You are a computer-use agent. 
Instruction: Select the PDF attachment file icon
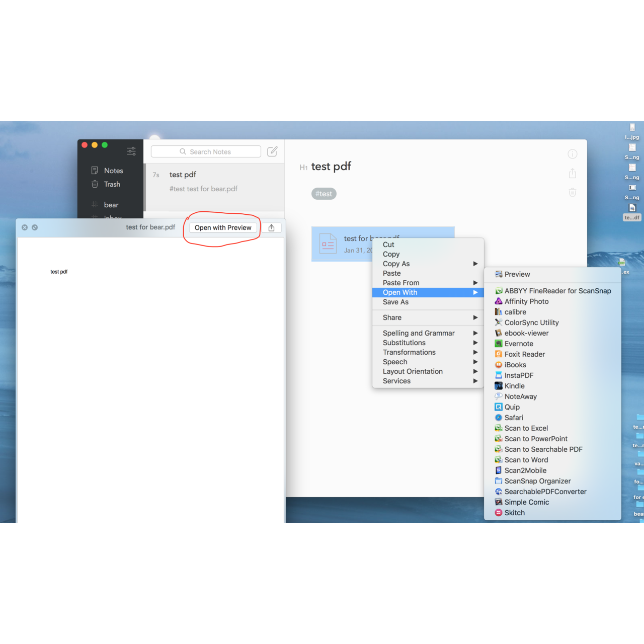point(328,244)
